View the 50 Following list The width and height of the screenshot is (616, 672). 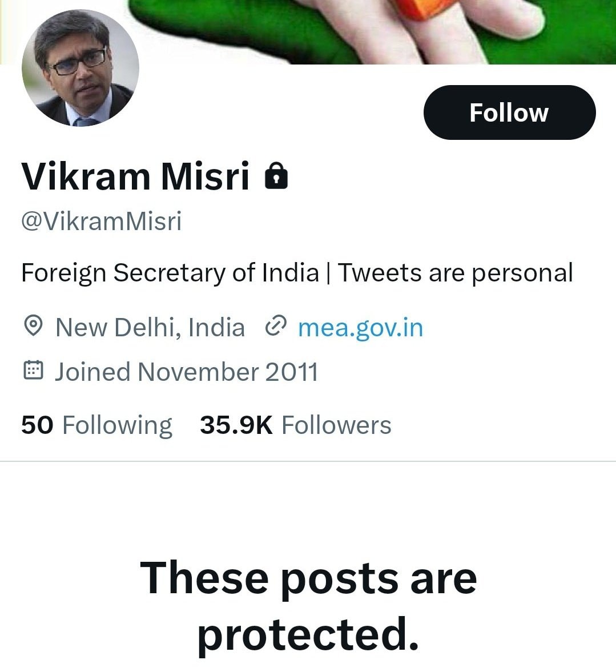click(x=96, y=425)
